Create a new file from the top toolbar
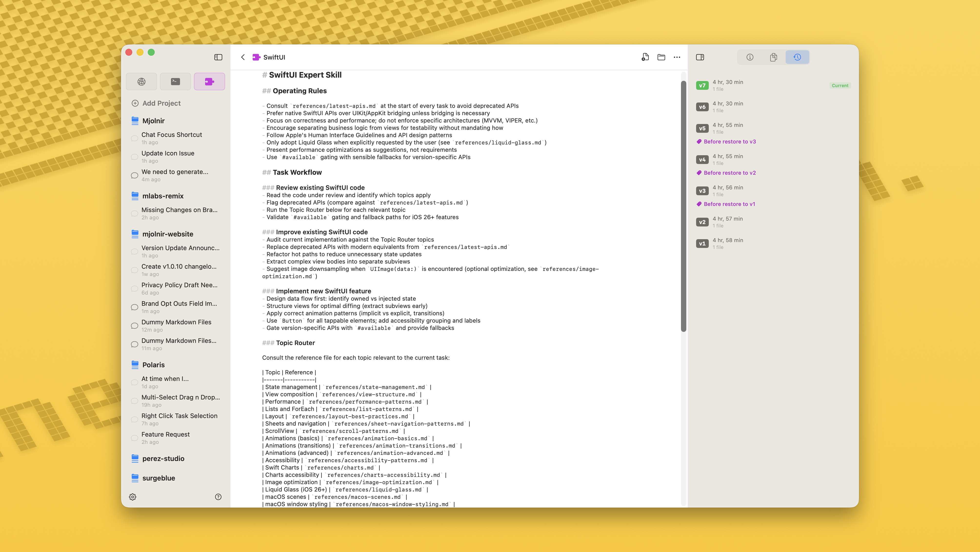Image resolution: width=980 pixels, height=552 pixels. click(x=645, y=57)
